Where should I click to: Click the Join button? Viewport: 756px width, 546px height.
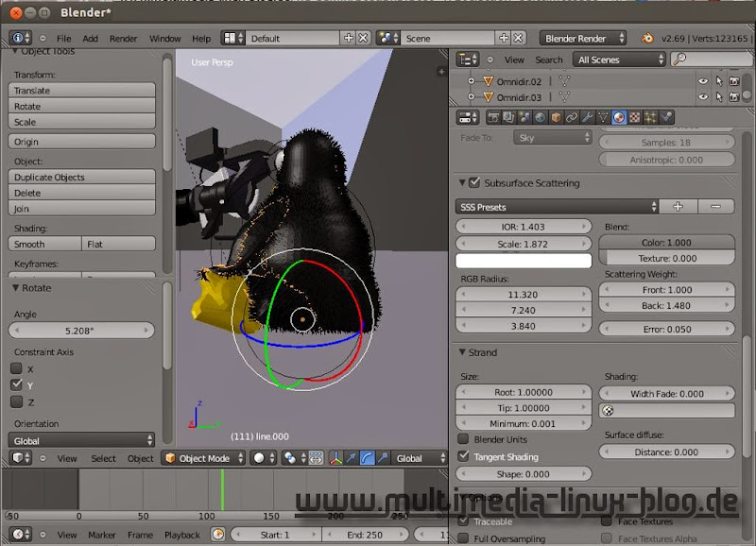tap(81, 208)
